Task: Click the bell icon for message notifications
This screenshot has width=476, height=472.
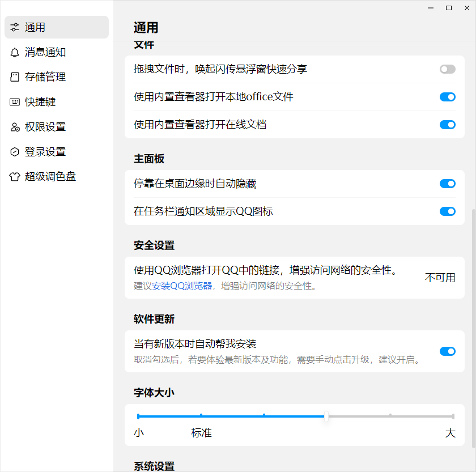Action: point(15,52)
